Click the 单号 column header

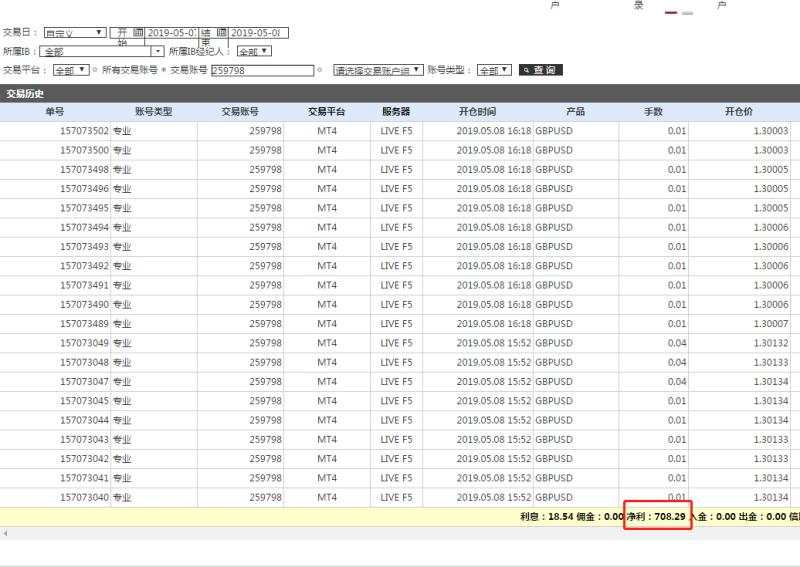(55, 112)
